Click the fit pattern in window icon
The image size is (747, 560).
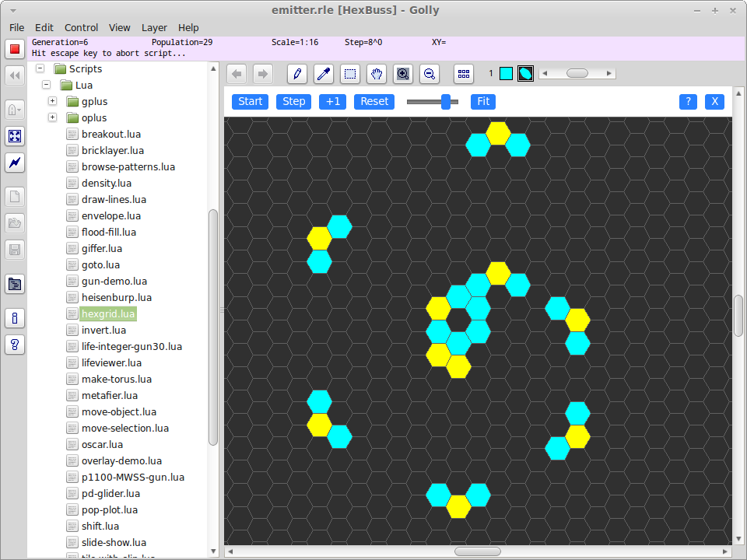click(x=15, y=136)
